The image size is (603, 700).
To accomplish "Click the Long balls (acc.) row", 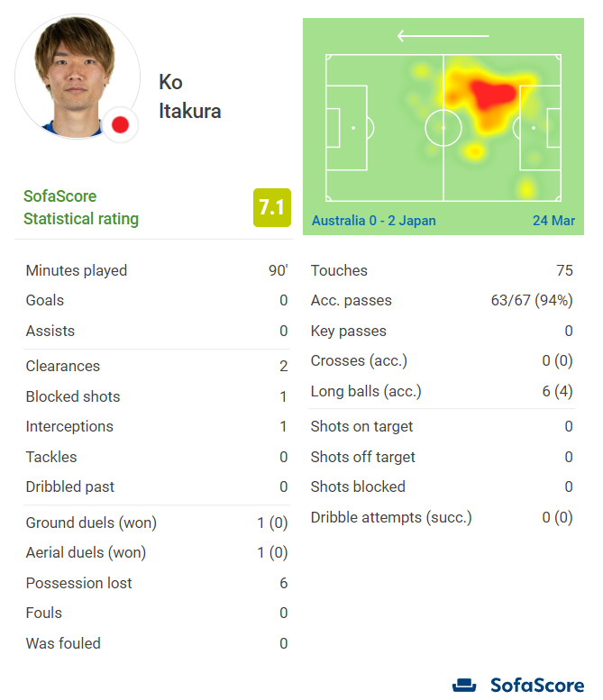I will [x=442, y=392].
